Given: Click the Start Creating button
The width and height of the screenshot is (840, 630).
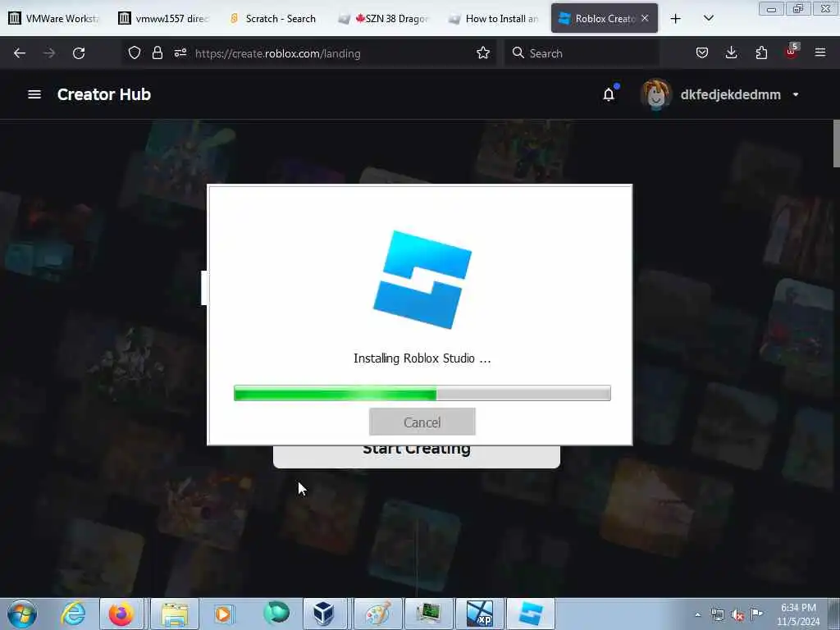Looking at the screenshot, I should click(417, 455).
